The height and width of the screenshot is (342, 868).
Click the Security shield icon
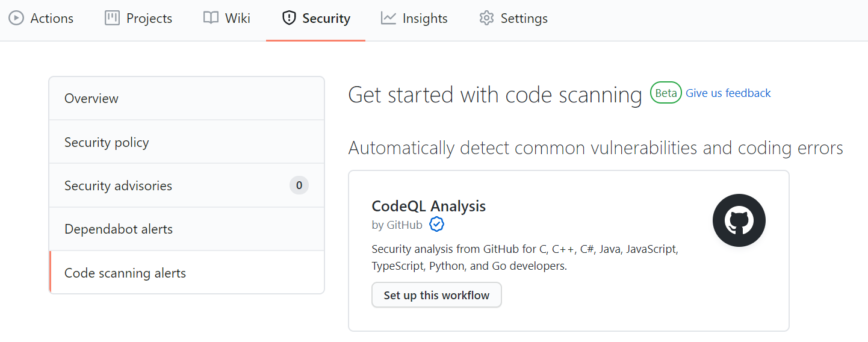pos(289,18)
